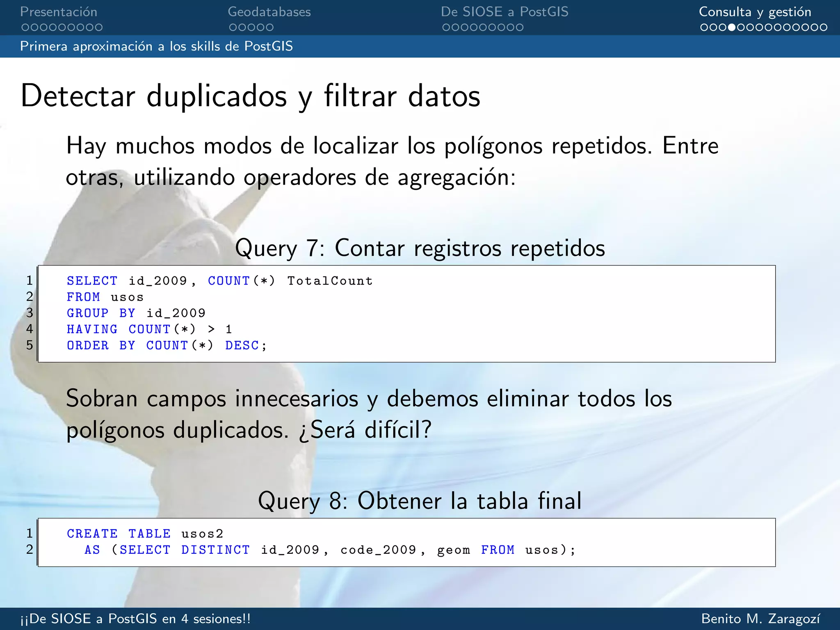Jump to the Geodatabases section

pyautogui.click(x=269, y=11)
